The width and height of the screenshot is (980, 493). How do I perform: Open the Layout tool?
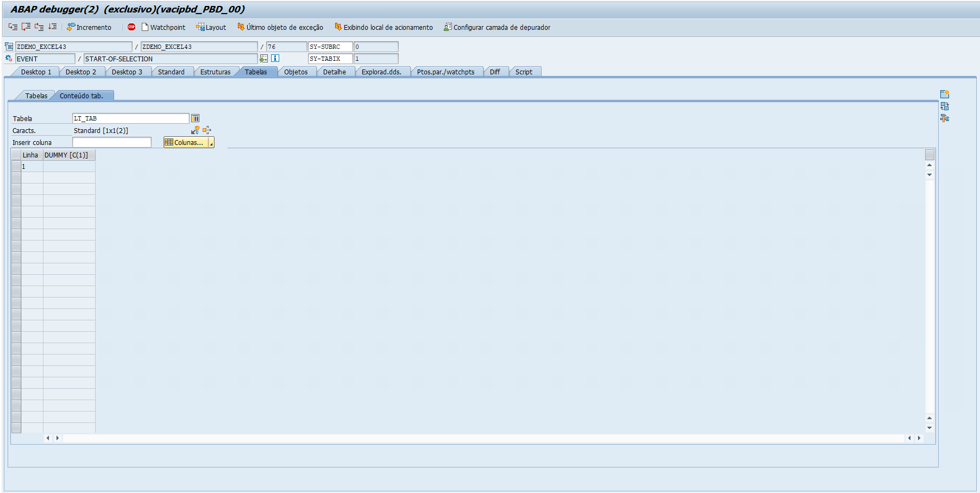(x=211, y=27)
